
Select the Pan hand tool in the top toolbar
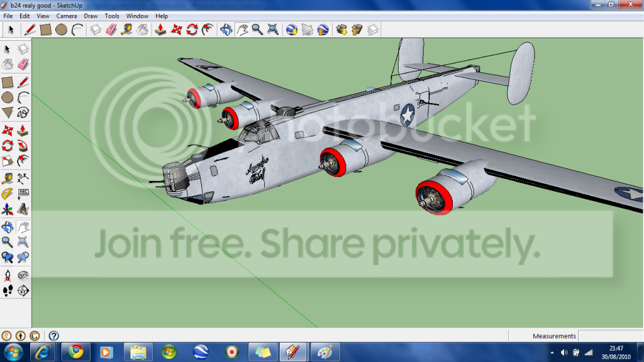[x=242, y=30]
